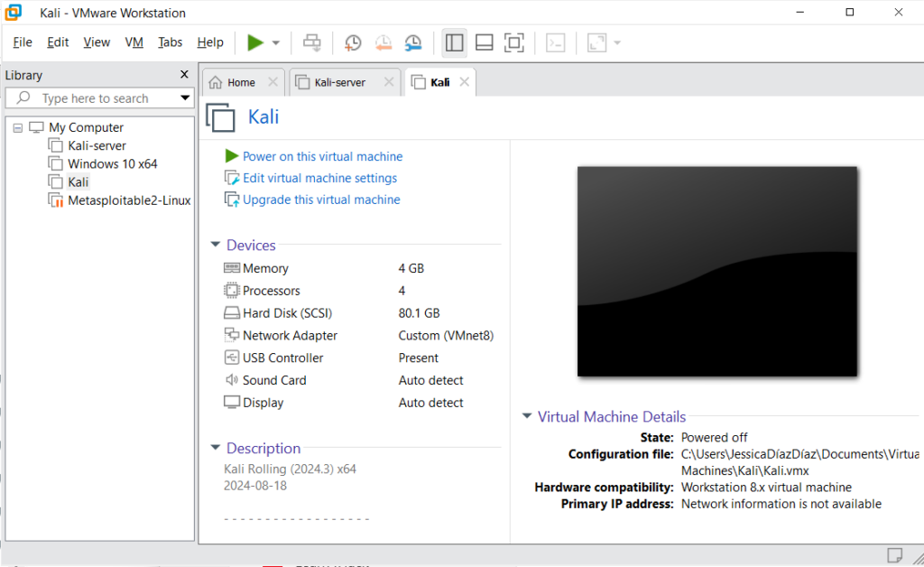The image size is (924, 567).
Task: Toggle the thumbnail bar view button
Action: click(x=484, y=42)
